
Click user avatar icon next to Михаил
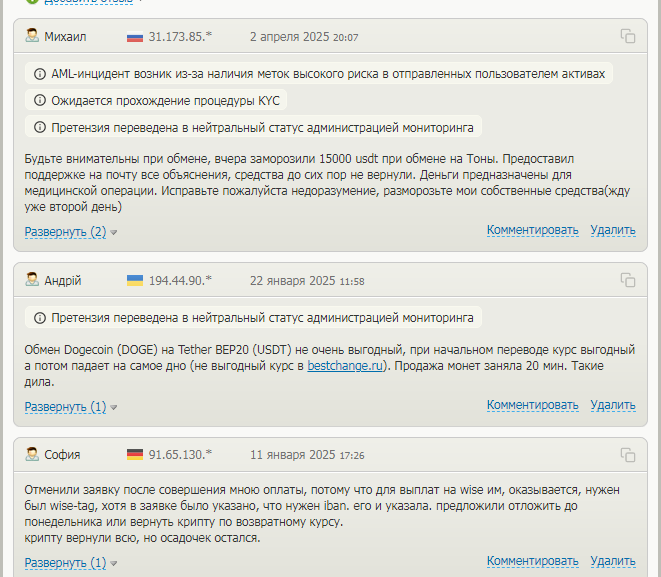pos(32,36)
